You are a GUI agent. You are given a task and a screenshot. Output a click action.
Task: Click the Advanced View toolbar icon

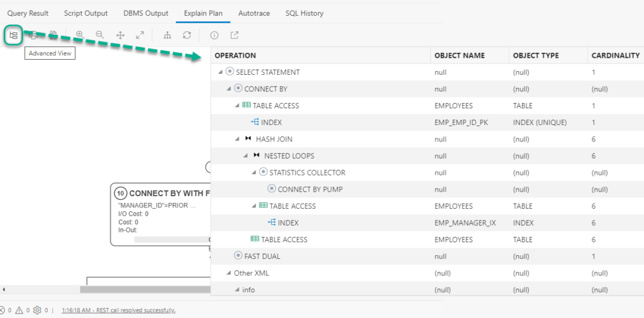(x=14, y=35)
